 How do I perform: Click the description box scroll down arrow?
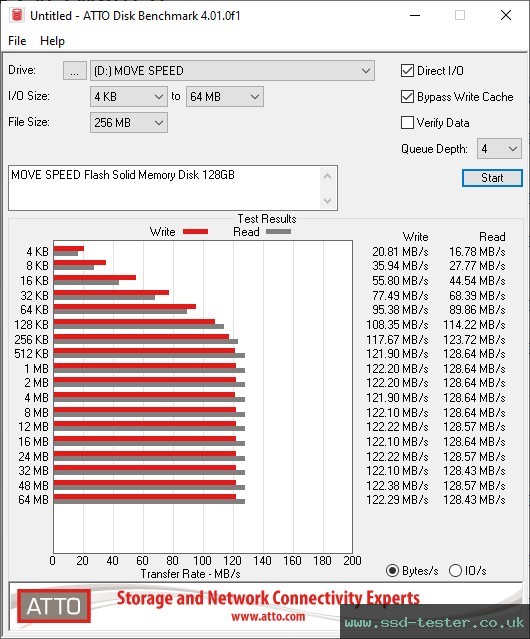coord(328,201)
